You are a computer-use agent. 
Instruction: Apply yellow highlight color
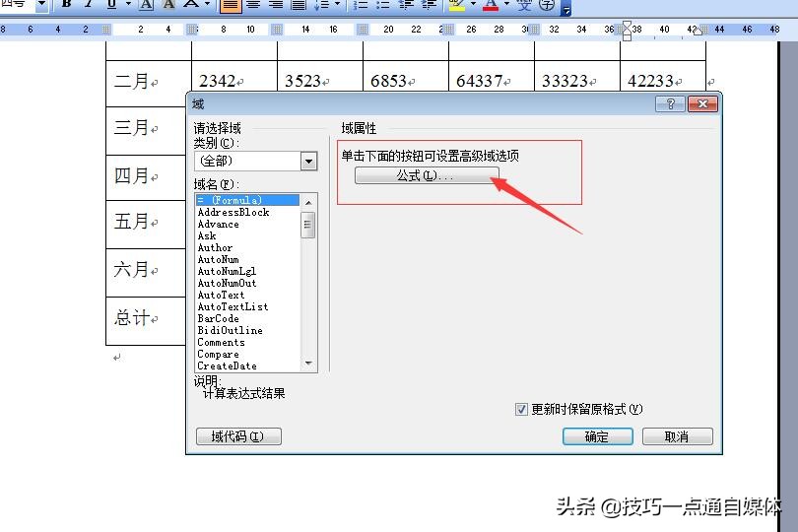pos(457,4)
